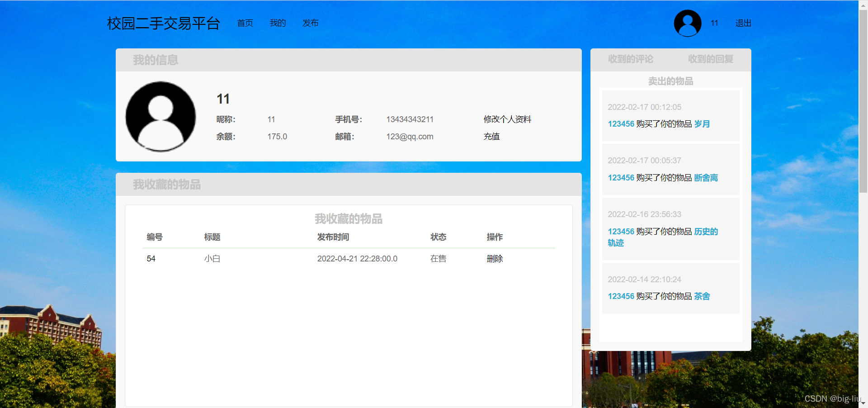Screen dimensions: 868x408
Task: Click the 退出 logout link
Action: (743, 23)
